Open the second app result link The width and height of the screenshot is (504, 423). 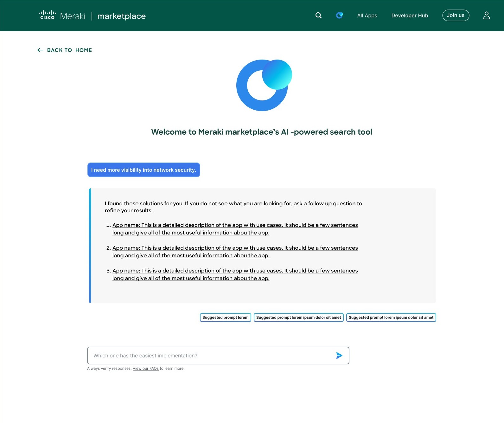[x=235, y=252]
